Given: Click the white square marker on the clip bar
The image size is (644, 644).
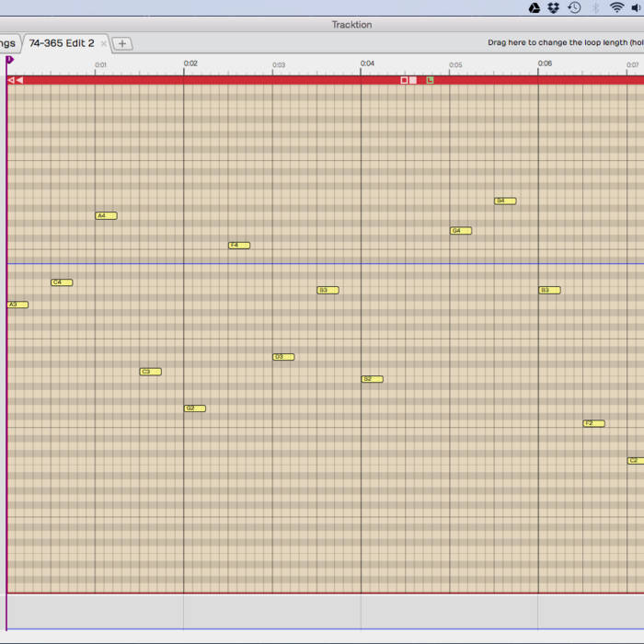Looking at the screenshot, I should pos(413,80).
